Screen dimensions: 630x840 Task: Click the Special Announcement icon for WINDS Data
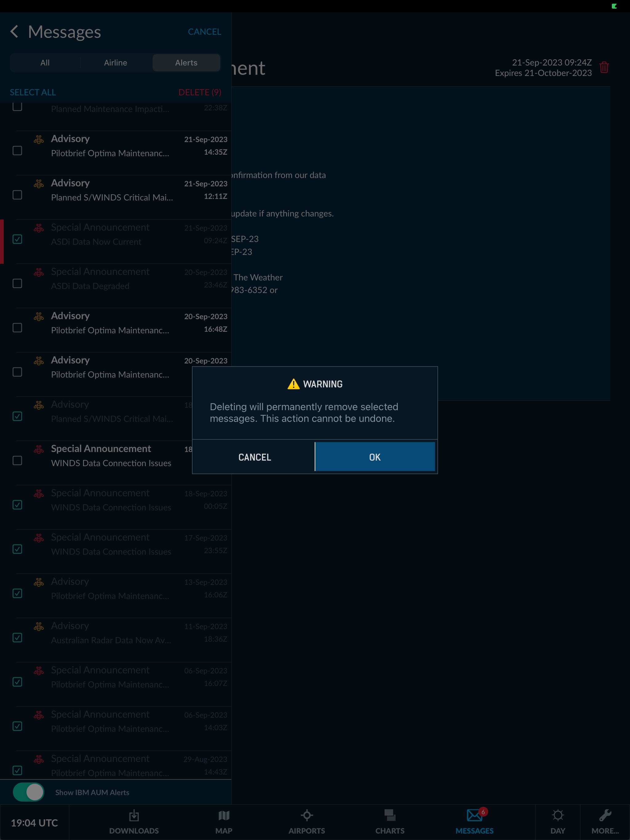39,449
